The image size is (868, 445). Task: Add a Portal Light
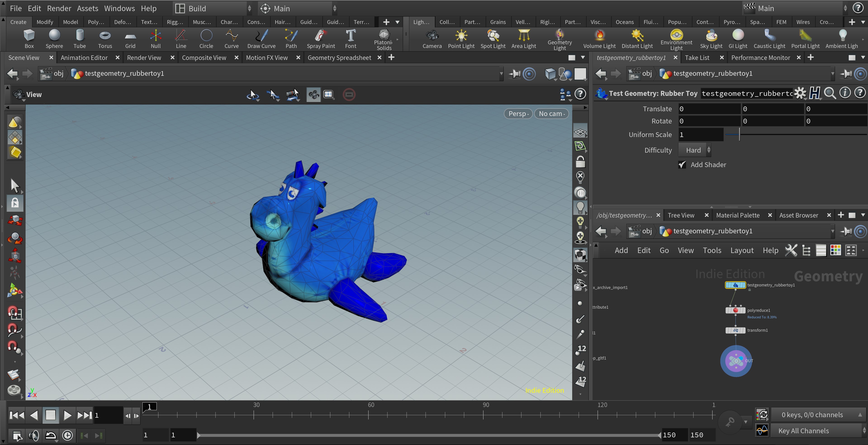point(805,38)
